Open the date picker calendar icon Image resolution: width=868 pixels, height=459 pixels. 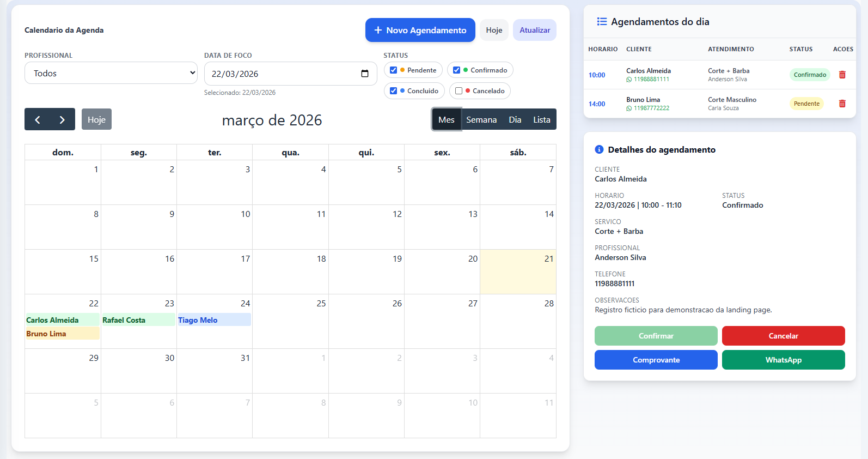(x=365, y=74)
